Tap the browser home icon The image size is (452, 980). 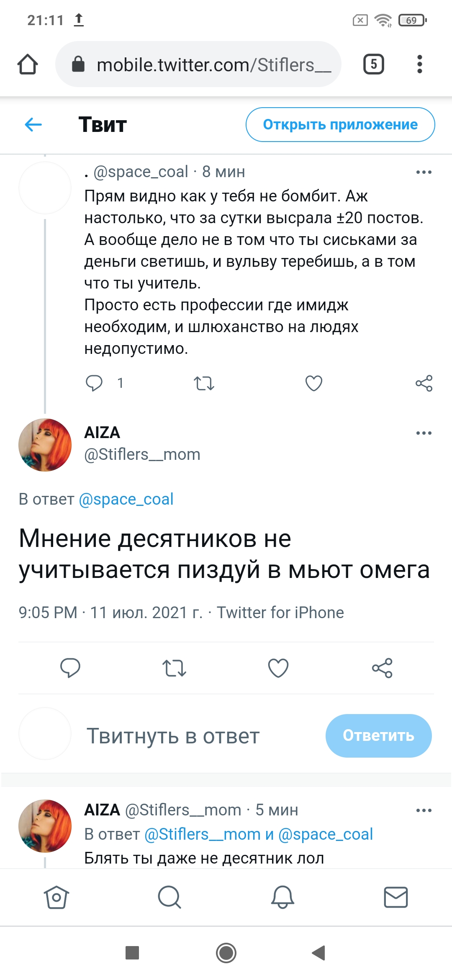(28, 64)
